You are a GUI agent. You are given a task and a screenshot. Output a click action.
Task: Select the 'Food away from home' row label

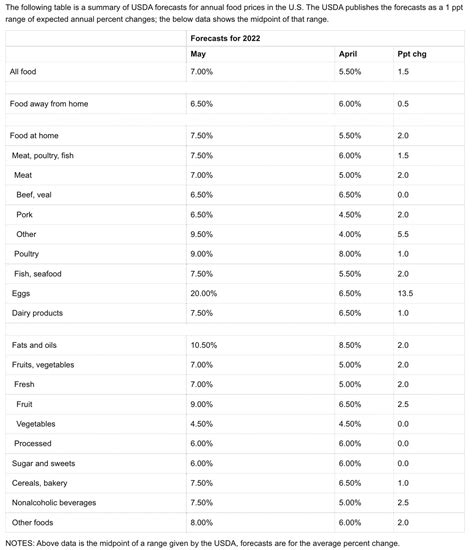point(49,104)
